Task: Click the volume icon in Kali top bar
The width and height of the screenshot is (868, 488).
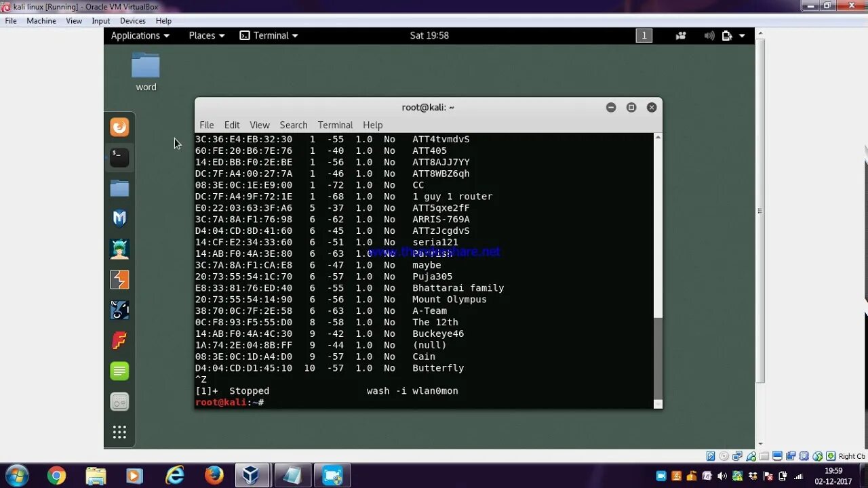Action: (x=709, y=36)
